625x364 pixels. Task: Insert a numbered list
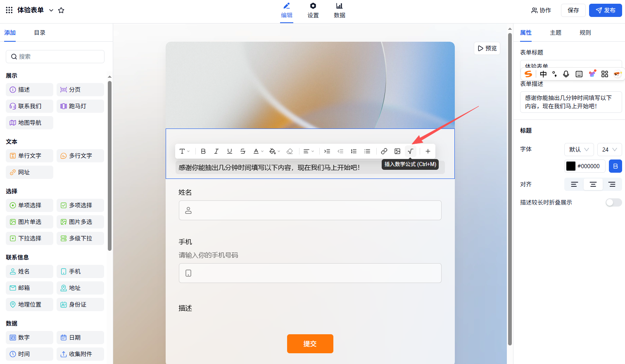(x=354, y=151)
